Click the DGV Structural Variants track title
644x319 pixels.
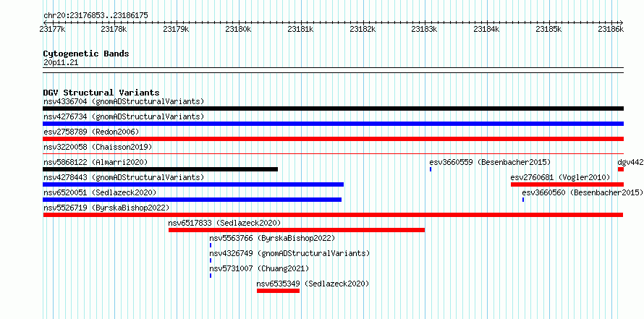point(101,93)
